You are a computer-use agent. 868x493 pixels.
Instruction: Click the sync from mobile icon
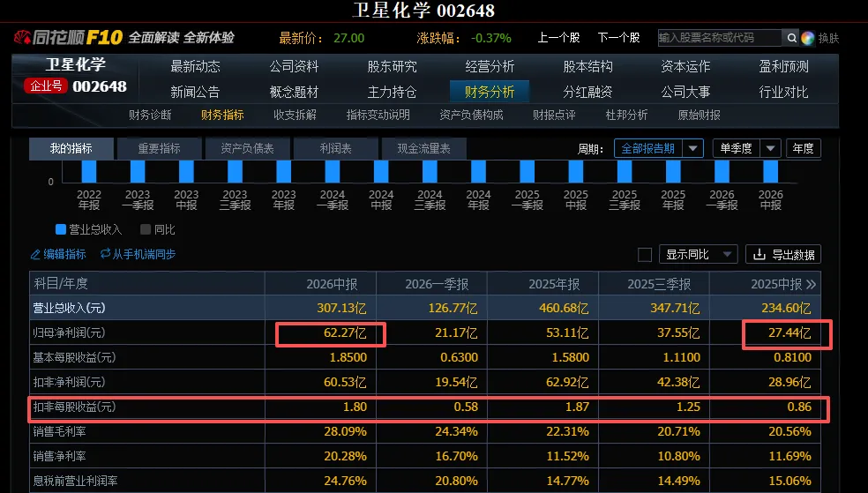pos(105,254)
